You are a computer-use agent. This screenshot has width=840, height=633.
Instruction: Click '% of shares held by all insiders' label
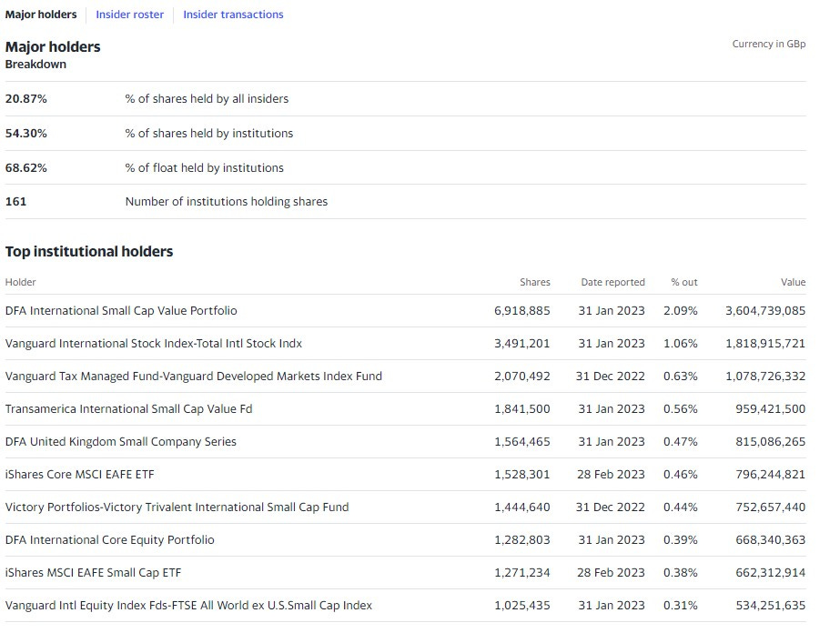[x=207, y=98]
